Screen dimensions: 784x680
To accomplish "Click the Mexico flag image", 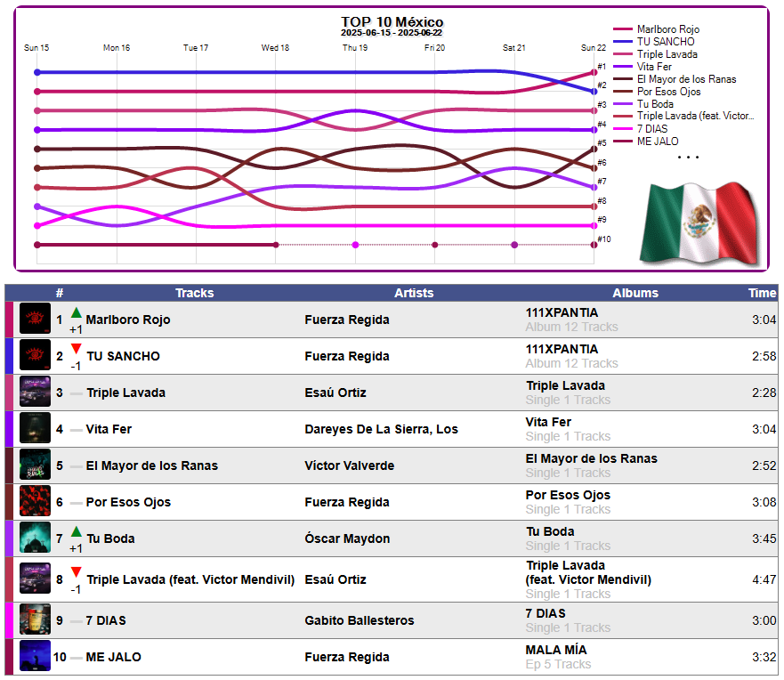I will (x=700, y=223).
